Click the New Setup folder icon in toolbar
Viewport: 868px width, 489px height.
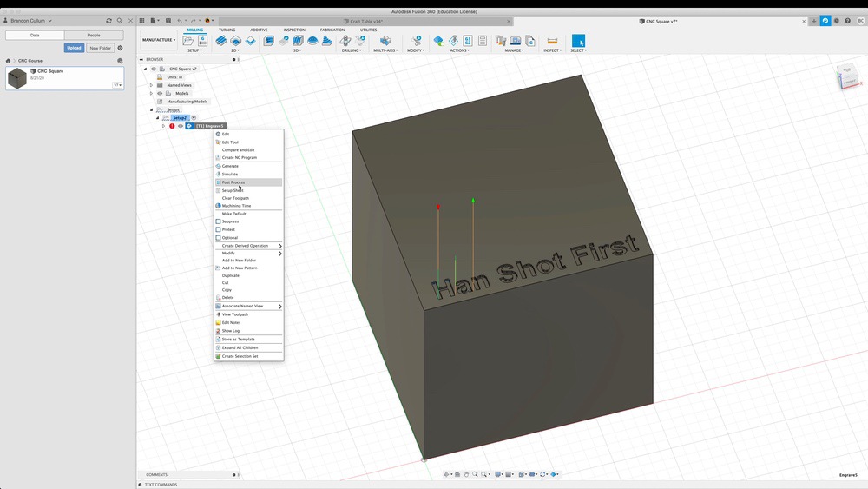point(188,41)
